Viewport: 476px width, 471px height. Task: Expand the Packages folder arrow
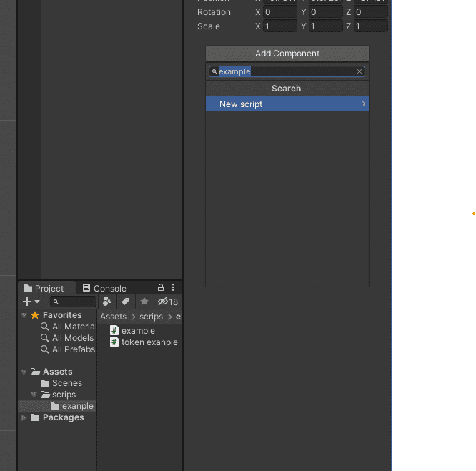click(x=24, y=417)
